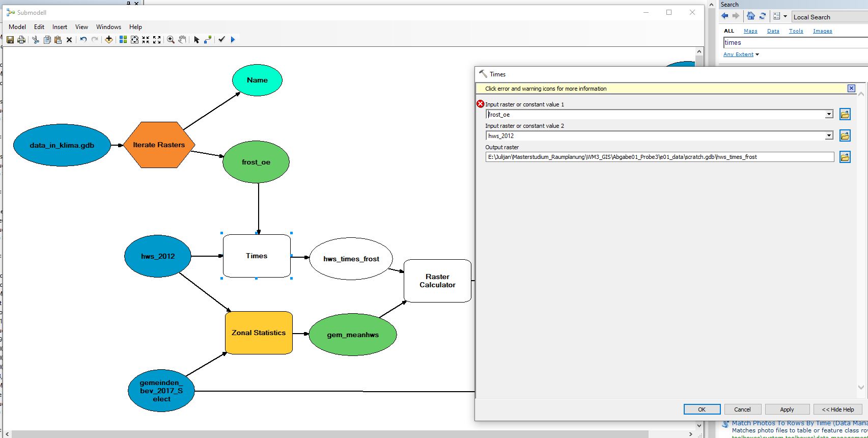The height and width of the screenshot is (438, 868).
Task: Click the Fixed Zoom Out icon
Action: pyautogui.click(x=157, y=40)
